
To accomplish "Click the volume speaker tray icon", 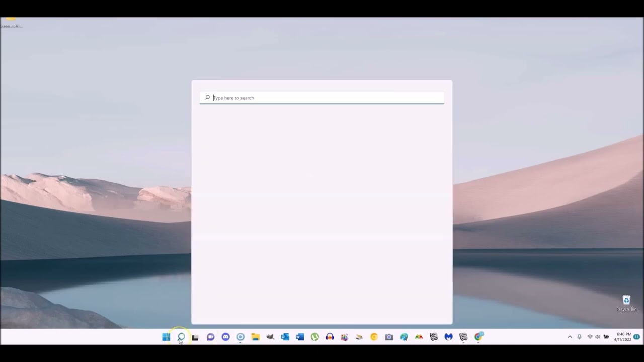I will pos(598,337).
